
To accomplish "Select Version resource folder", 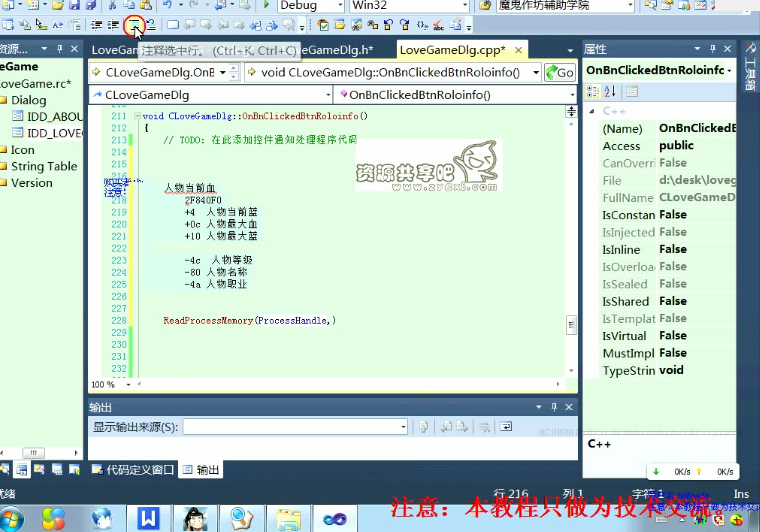I will coord(32,183).
